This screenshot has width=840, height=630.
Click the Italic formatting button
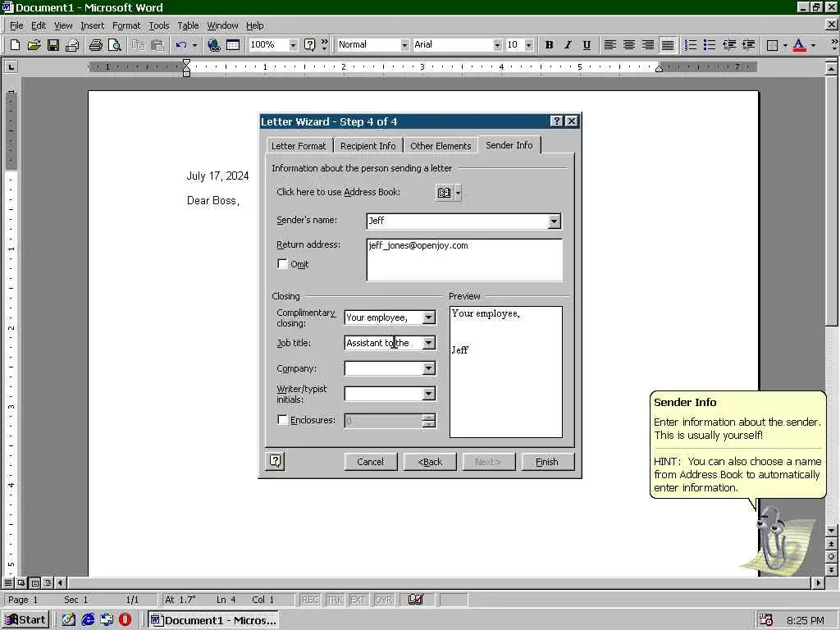(568, 45)
